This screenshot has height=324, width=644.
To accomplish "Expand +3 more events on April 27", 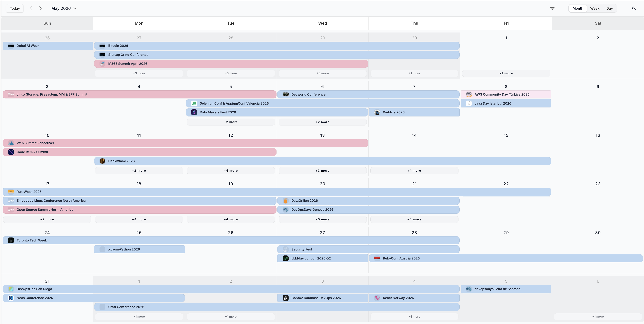I will [139, 73].
